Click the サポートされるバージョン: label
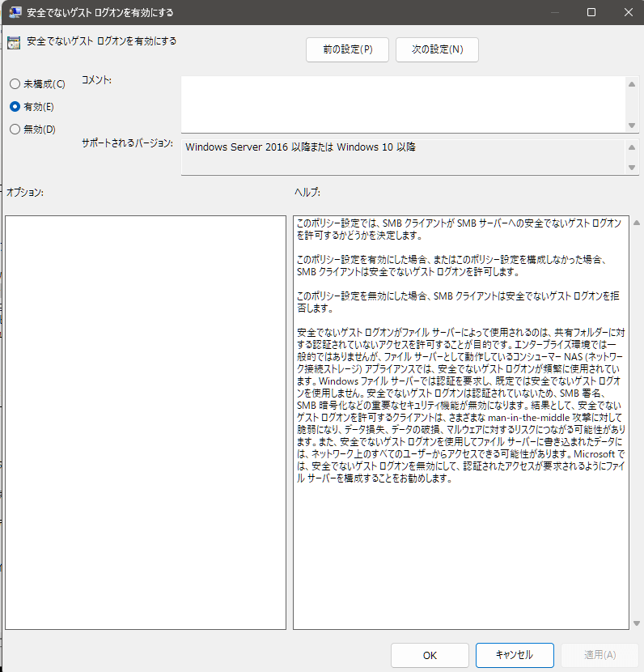This screenshot has width=644, height=672. tap(128, 143)
